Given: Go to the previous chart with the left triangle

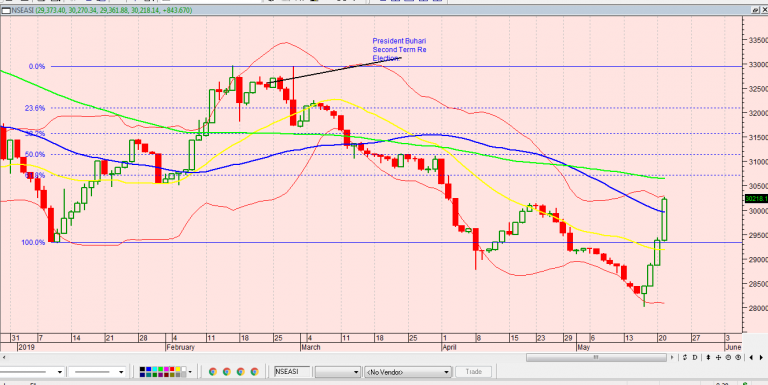Looking at the screenshot, I should pos(751,358).
